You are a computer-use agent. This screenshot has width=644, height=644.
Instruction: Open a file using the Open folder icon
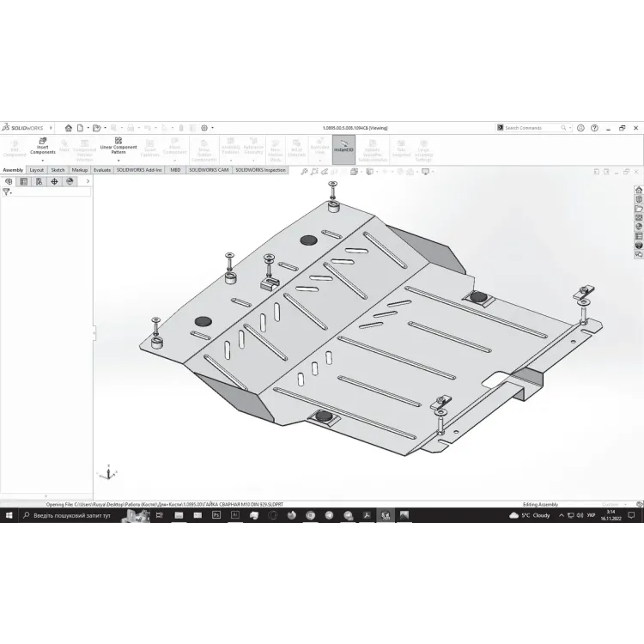point(96,128)
